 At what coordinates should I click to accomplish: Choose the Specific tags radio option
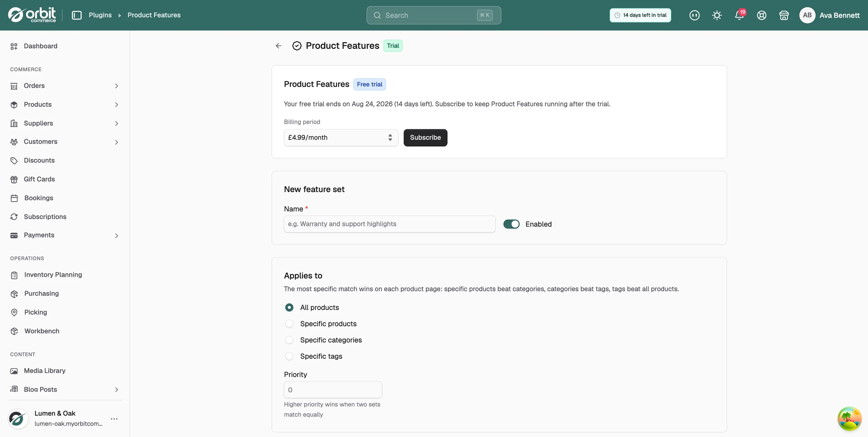pos(289,356)
